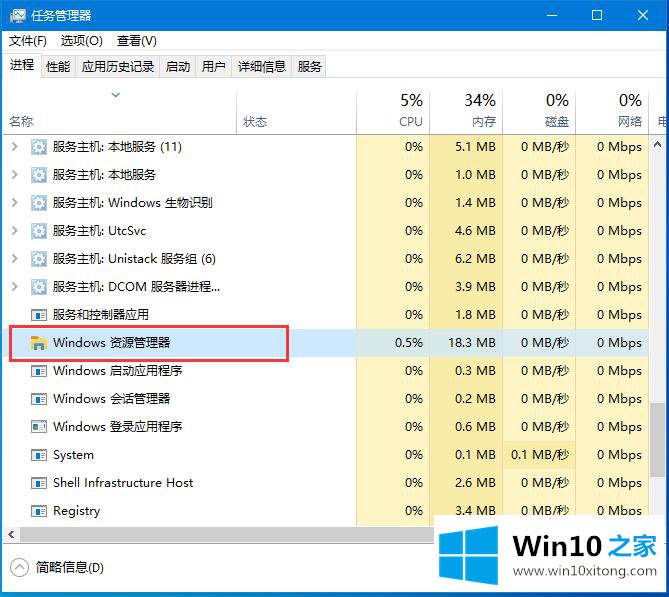669x597 pixels.
Task: Collapse to 简略信息(D) with the arrow button
Action: click(x=19, y=568)
